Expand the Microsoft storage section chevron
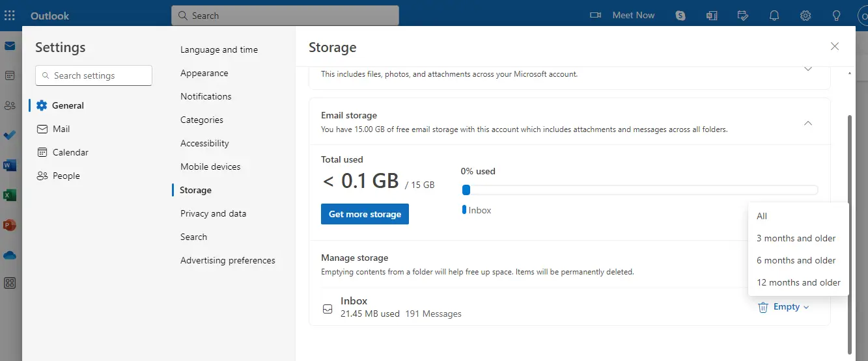 tap(808, 68)
